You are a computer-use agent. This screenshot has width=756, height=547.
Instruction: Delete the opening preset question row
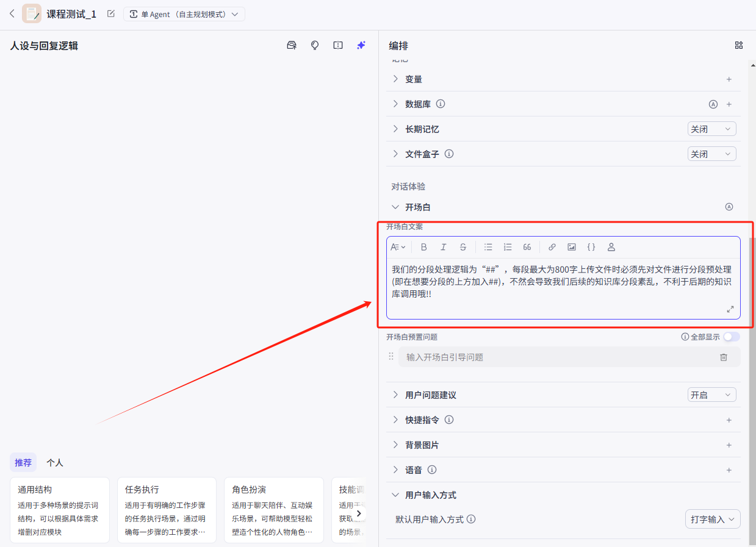[724, 357]
